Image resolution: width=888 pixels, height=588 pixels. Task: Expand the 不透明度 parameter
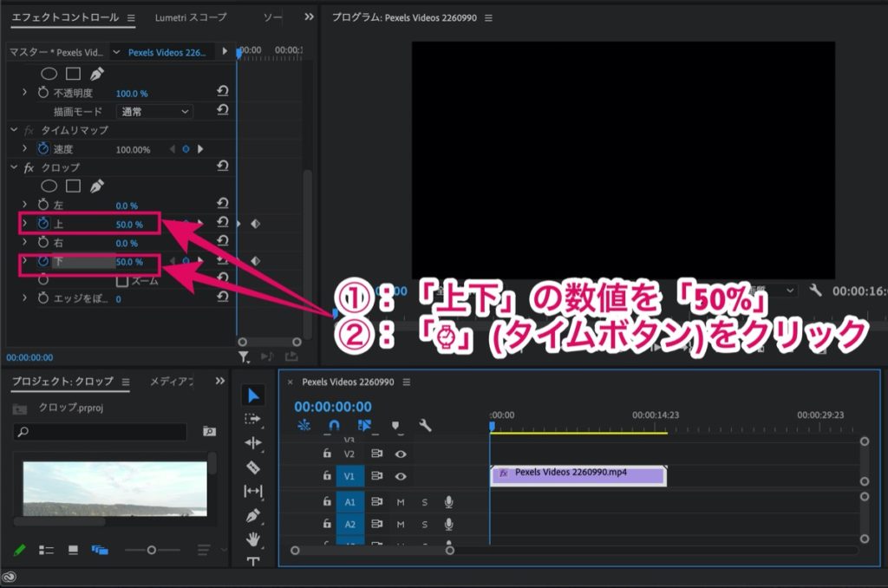click(x=24, y=92)
